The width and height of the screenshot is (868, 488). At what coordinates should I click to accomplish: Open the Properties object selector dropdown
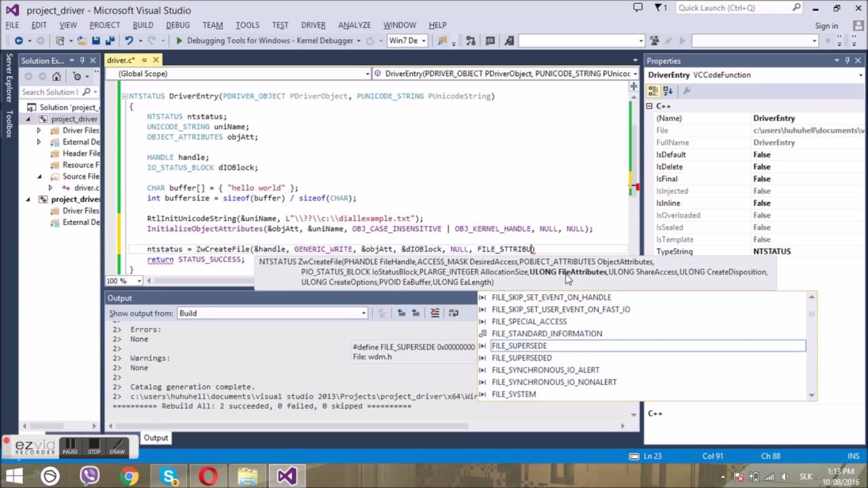859,75
